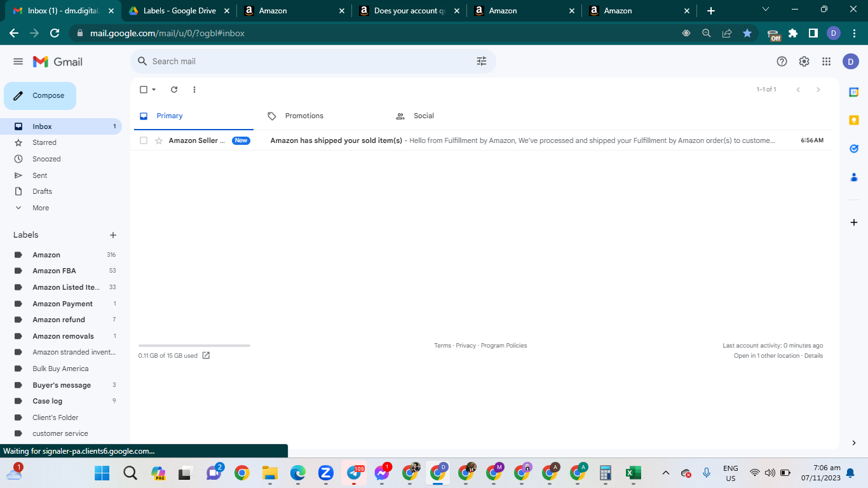The image size is (868, 488).
Task: Expand the More item in the sidebar
Action: (x=41, y=208)
